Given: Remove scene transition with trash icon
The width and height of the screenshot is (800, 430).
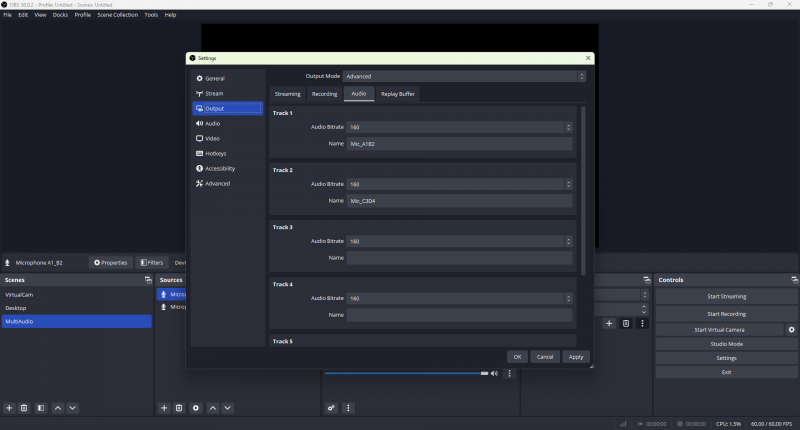Looking at the screenshot, I should click(626, 323).
